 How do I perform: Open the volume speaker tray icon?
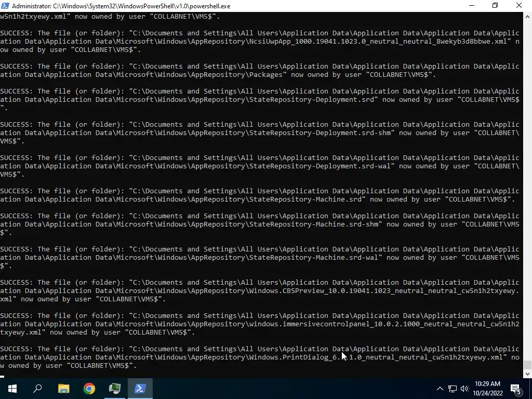coord(464,389)
